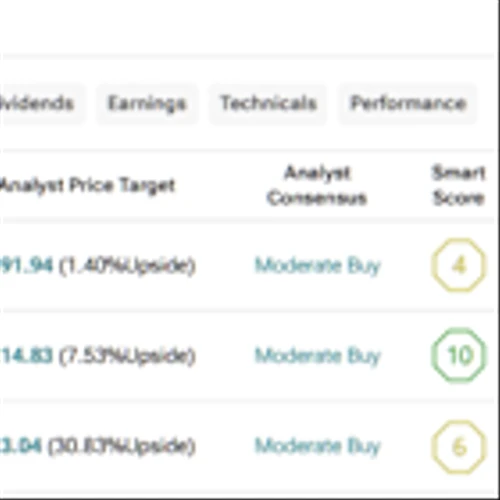Open second row Moderate Buy consensus link
This screenshot has width=500, height=500.
pos(317,356)
